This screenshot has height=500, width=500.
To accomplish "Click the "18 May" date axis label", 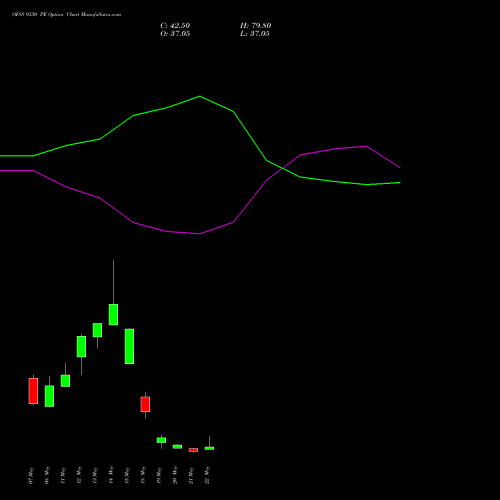I will pos(143,476).
